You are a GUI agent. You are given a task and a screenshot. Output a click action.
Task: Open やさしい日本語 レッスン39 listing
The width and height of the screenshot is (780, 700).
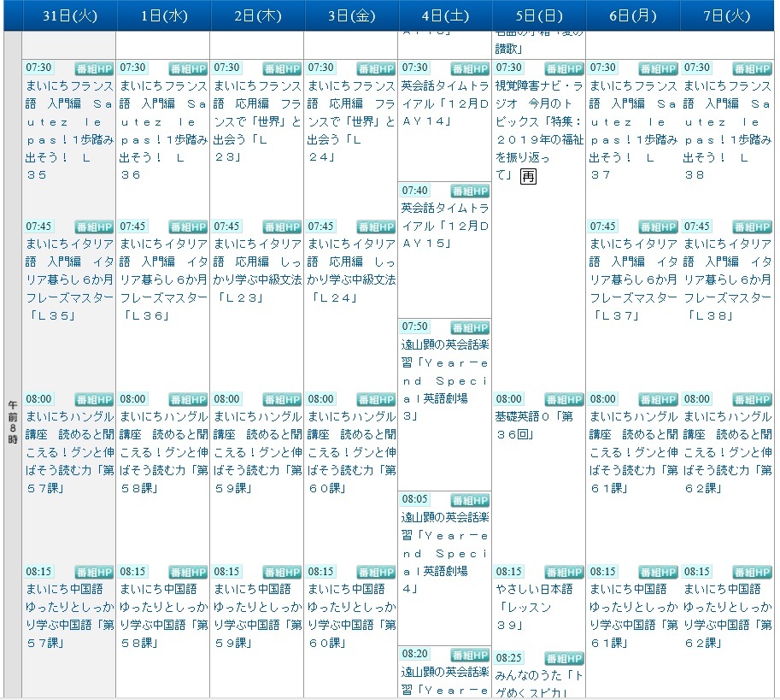(535, 607)
